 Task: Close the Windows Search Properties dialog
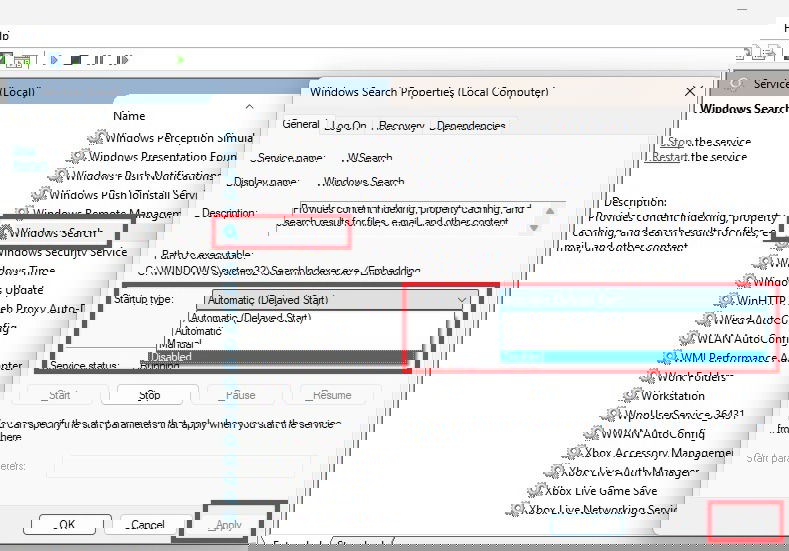click(x=690, y=92)
